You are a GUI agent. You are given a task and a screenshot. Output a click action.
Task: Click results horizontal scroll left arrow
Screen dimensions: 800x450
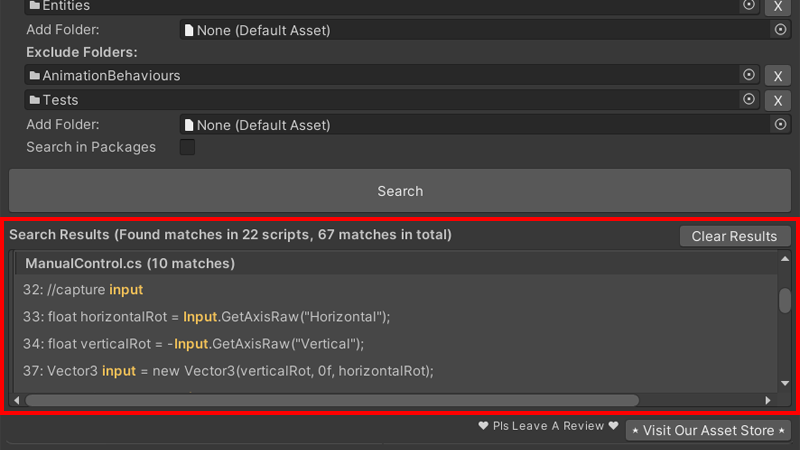(x=17, y=401)
